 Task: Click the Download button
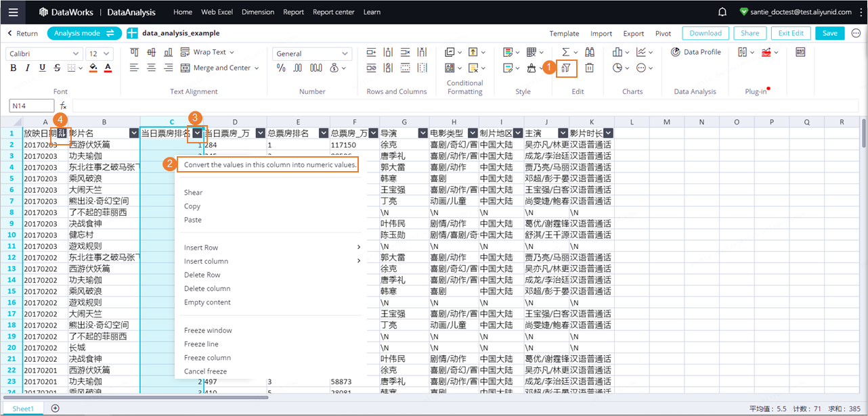pos(706,33)
